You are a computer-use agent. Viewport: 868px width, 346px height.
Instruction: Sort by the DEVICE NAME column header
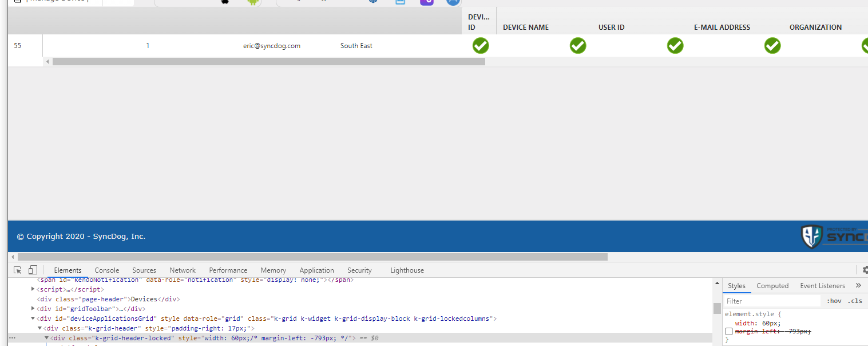click(x=526, y=27)
